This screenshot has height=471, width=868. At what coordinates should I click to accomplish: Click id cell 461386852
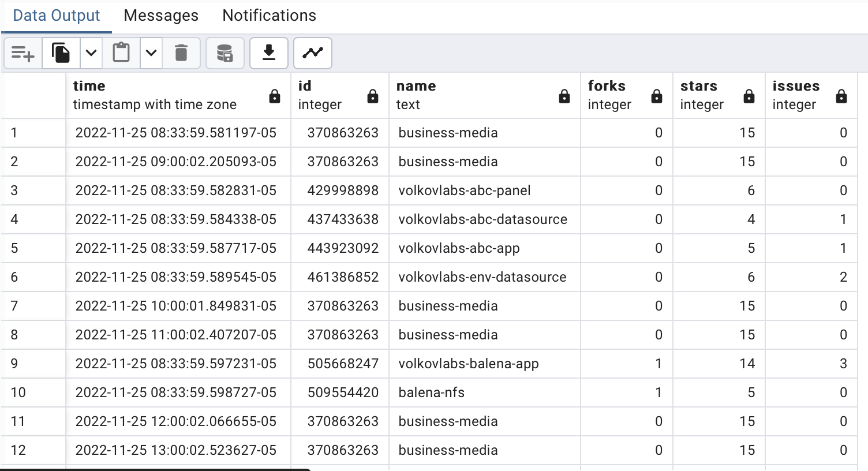coord(340,277)
